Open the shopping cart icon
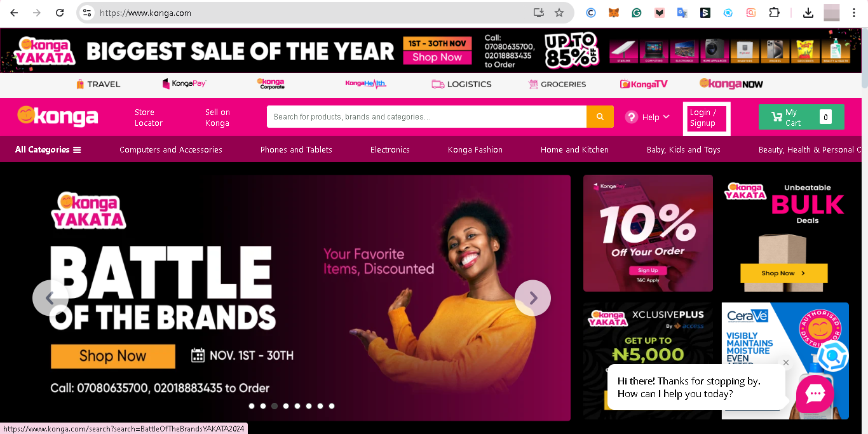 pos(776,117)
